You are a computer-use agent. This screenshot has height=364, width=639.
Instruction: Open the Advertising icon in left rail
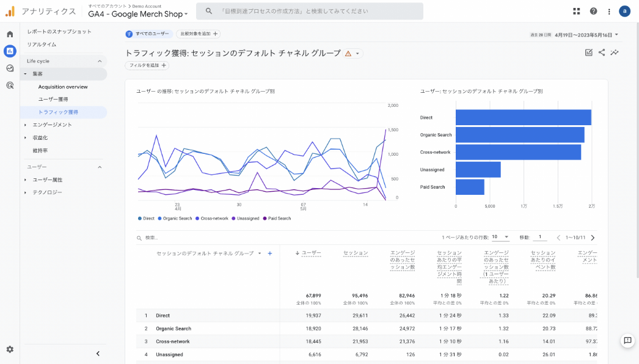pos(10,85)
